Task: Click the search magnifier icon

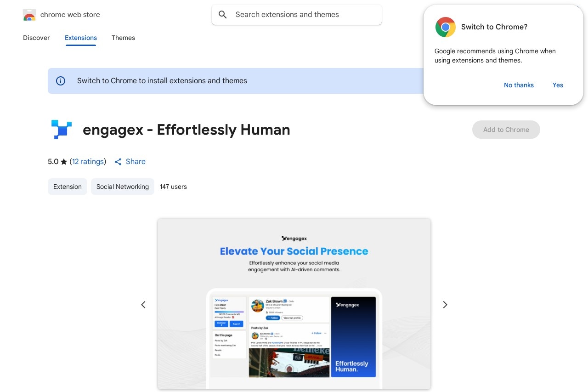Action: (223, 15)
